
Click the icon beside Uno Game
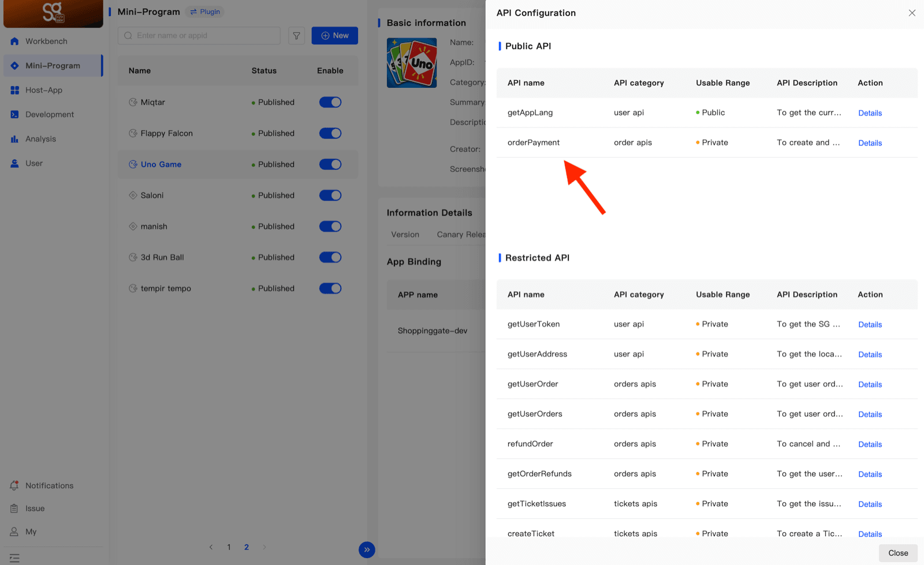133,164
